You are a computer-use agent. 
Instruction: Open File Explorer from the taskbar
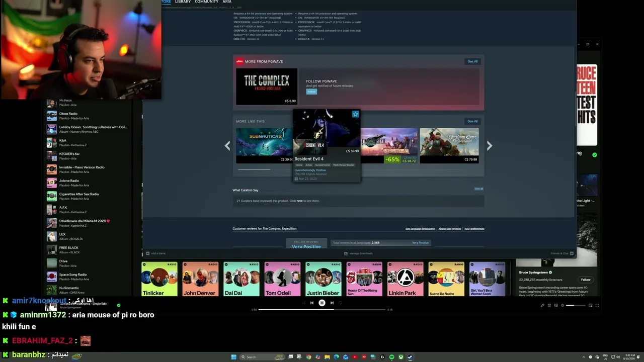(x=328, y=357)
